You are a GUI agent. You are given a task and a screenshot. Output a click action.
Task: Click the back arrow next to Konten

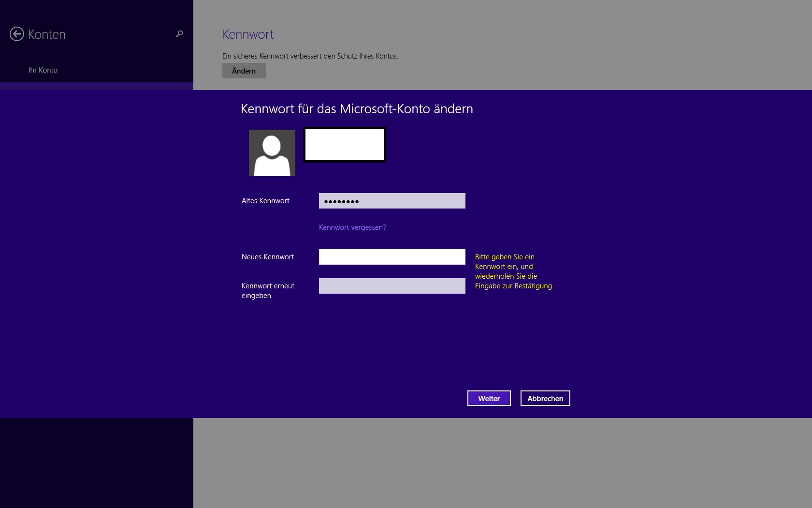[17, 34]
